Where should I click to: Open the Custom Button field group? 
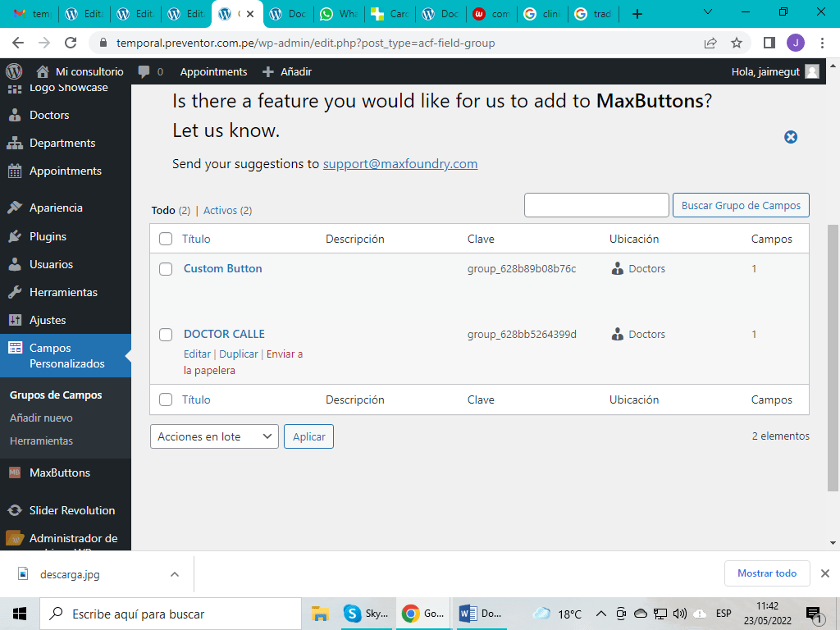click(223, 268)
